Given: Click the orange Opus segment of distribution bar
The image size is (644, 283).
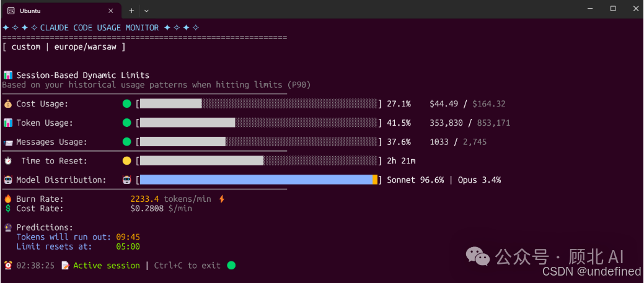Looking at the screenshot, I should click(375, 180).
